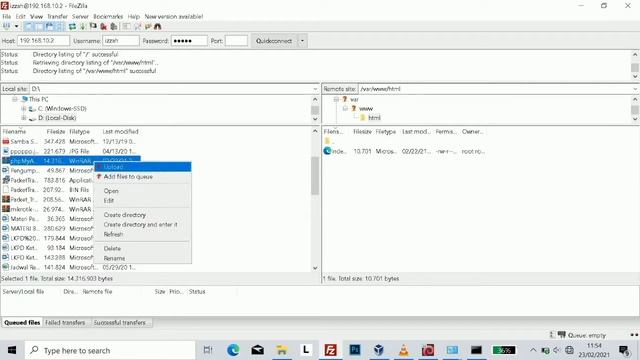Viewport: 640px width, 360px height.
Task: Toggle synchronized browsing
Action: [148, 27]
